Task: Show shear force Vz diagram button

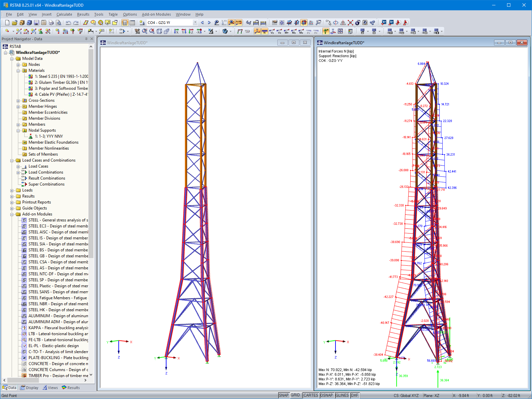Action: pos(279,31)
